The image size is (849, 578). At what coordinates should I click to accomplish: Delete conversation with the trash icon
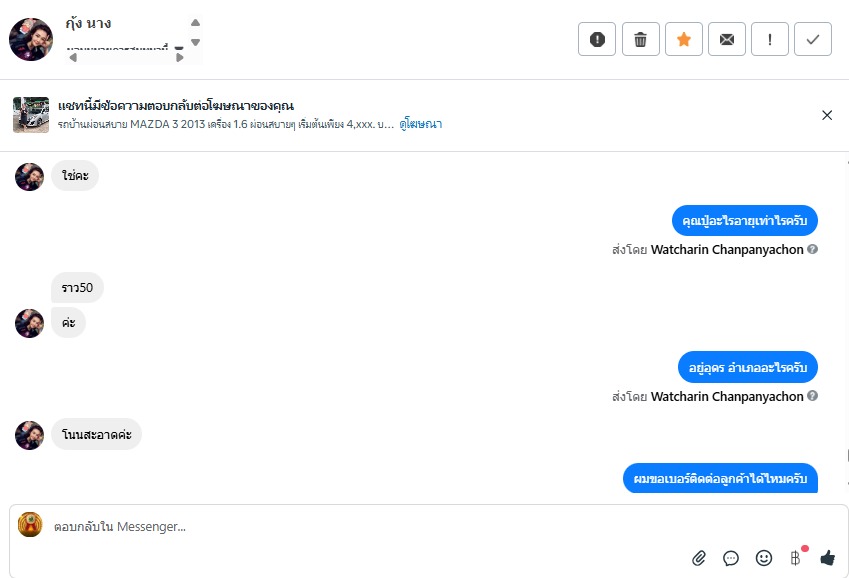tap(640, 39)
